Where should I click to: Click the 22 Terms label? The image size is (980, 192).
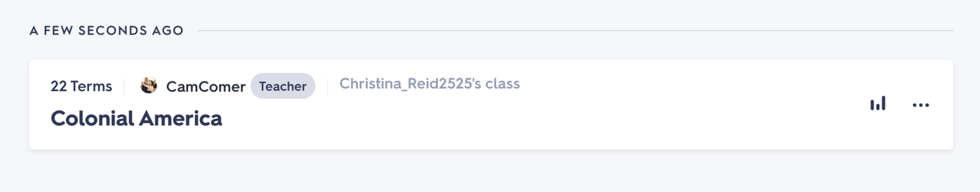tap(81, 86)
